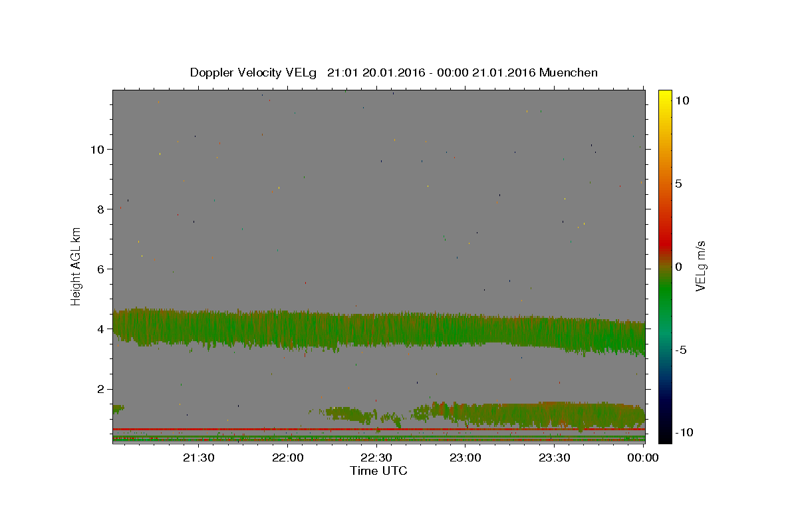
Task: Click the colorbar tick label -5
Action: [681, 350]
